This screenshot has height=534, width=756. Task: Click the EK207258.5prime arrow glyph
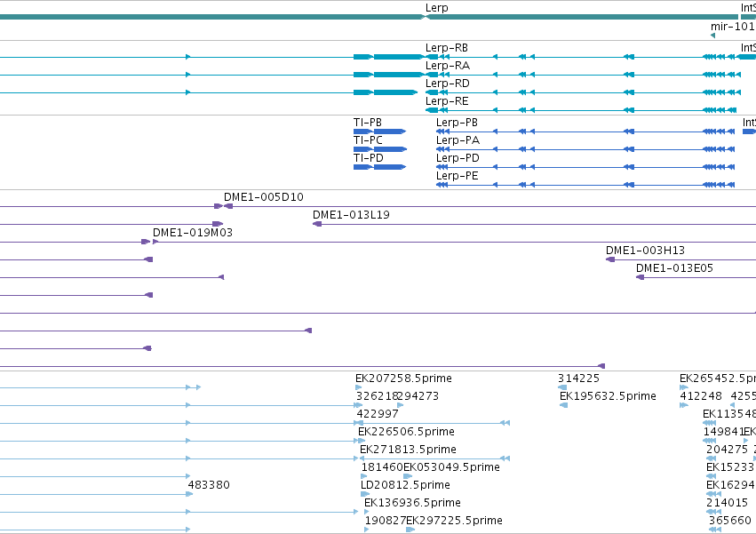pos(358,387)
